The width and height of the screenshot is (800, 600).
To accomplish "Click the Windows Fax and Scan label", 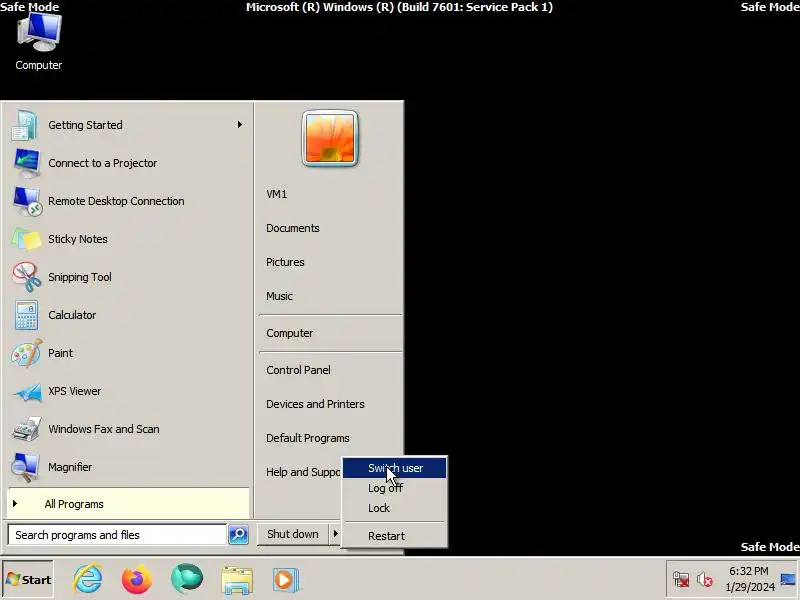I will pos(104,429).
